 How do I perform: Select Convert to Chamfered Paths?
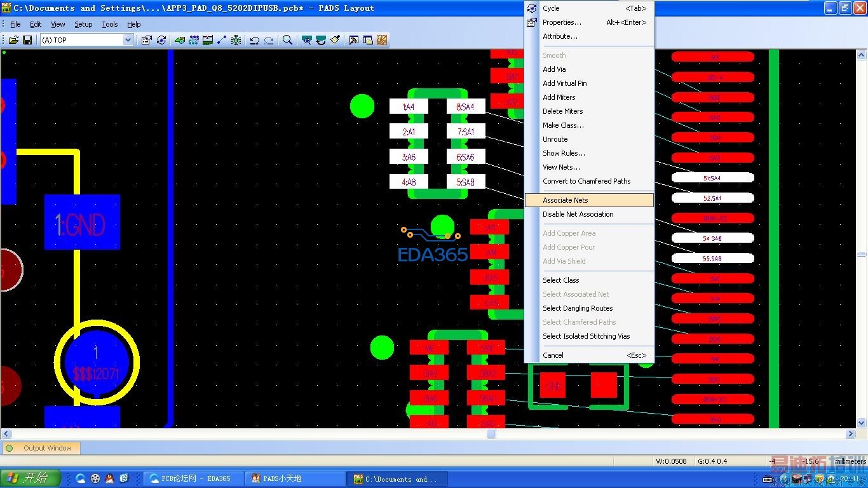point(589,181)
